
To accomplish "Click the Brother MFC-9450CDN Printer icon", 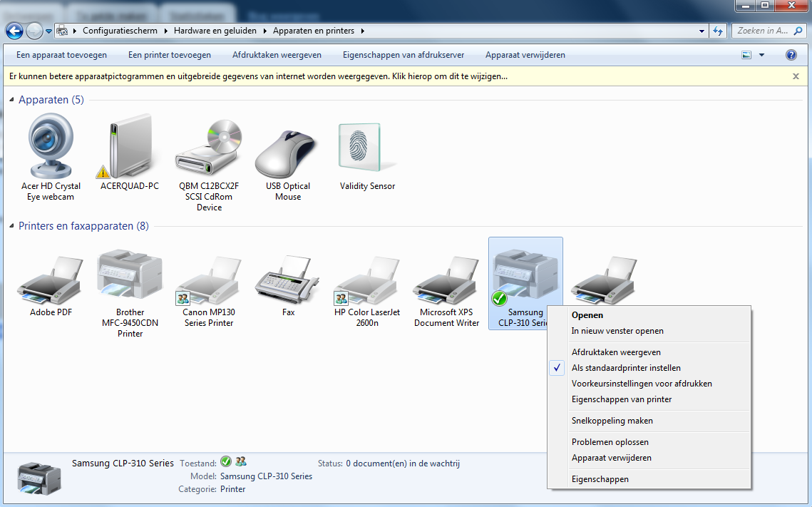I will pos(129,275).
